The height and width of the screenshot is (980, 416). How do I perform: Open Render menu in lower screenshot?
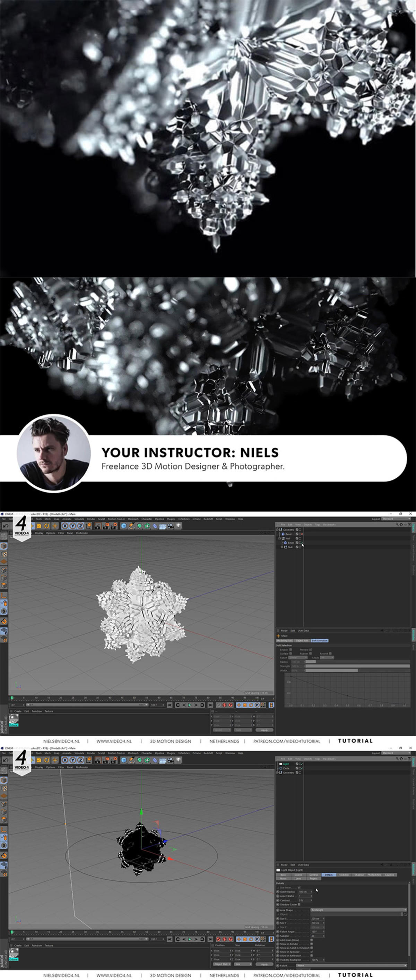(x=91, y=753)
